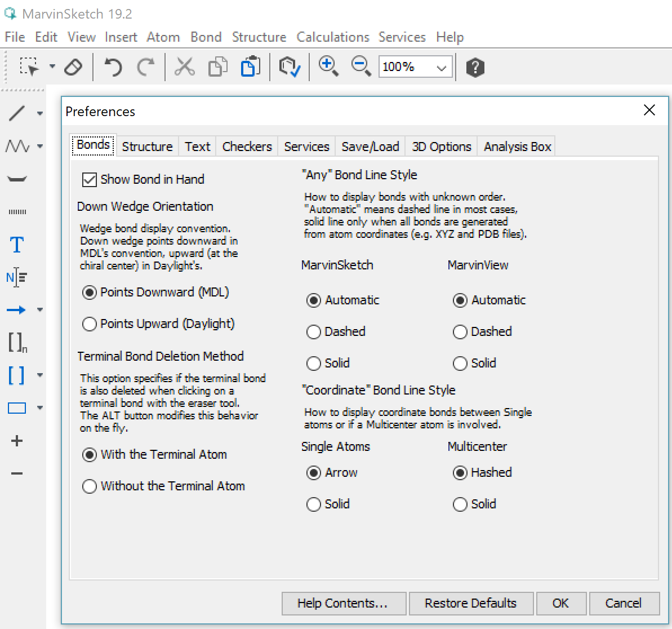Image resolution: width=672 pixels, height=629 pixels.
Task: Open the Help question mark icon
Action: pos(475,68)
